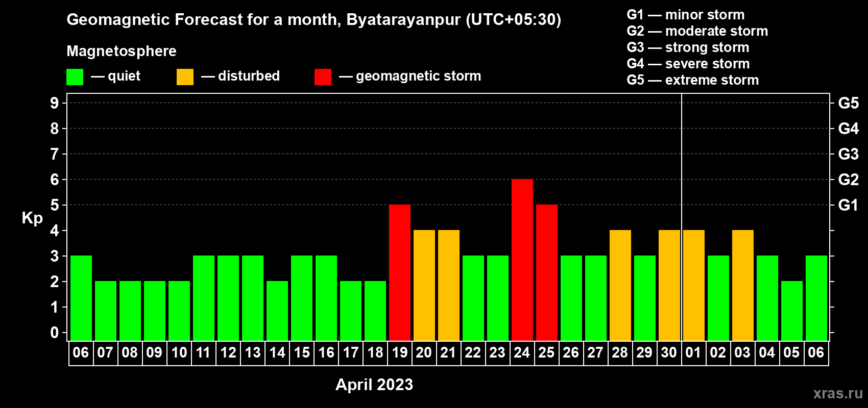Click the G3 label on right axis
The height and width of the screenshot is (408, 868).
tap(849, 154)
